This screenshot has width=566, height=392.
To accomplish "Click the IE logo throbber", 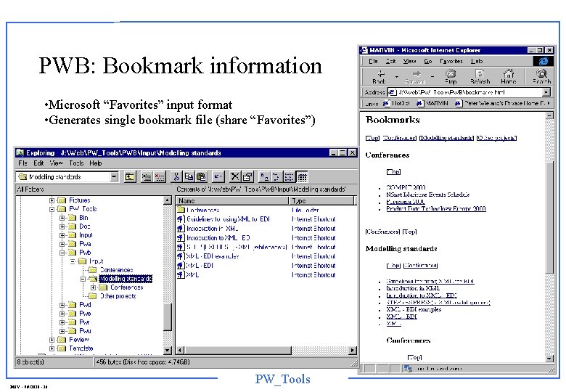I will 543,61.
